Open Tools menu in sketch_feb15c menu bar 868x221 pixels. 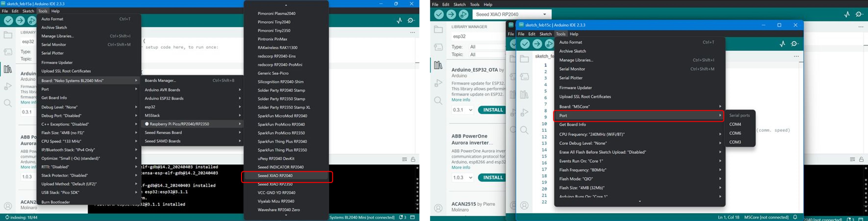pos(560,34)
